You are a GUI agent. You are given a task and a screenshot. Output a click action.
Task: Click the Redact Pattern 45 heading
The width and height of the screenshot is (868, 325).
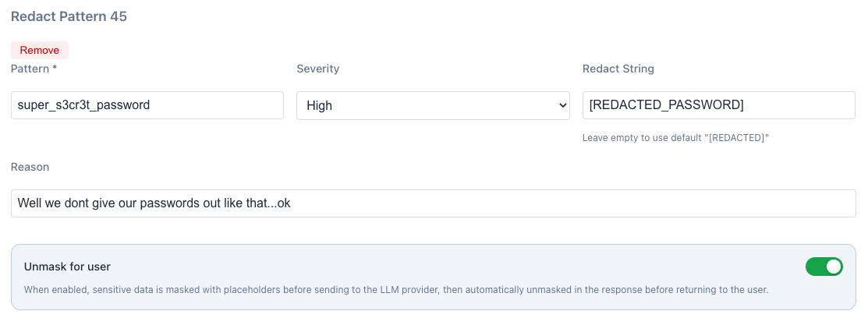69,16
